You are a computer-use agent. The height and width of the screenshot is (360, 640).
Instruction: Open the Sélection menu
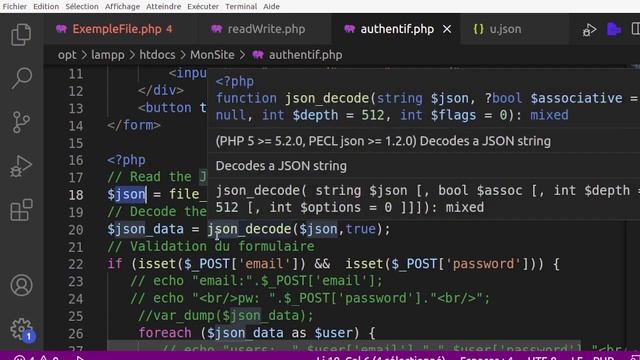click(82, 7)
